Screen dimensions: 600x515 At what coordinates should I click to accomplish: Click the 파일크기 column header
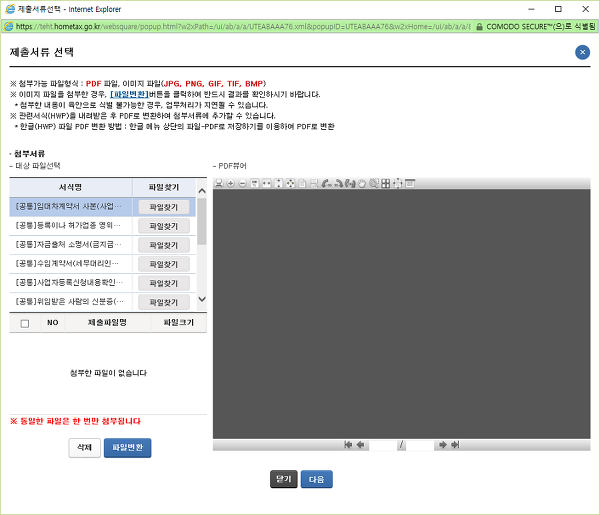(x=179, y=323)
